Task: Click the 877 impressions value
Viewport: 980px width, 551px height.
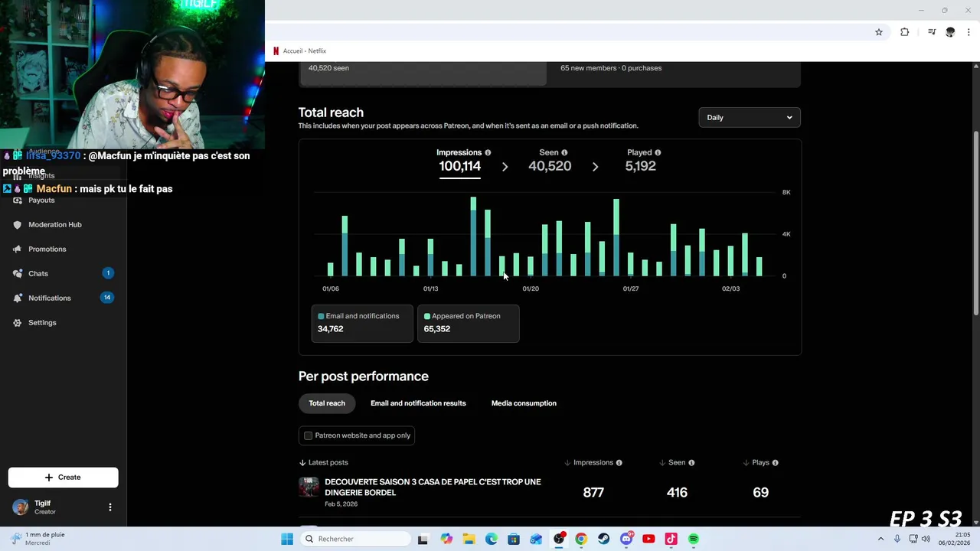Action: click(593, 493)
